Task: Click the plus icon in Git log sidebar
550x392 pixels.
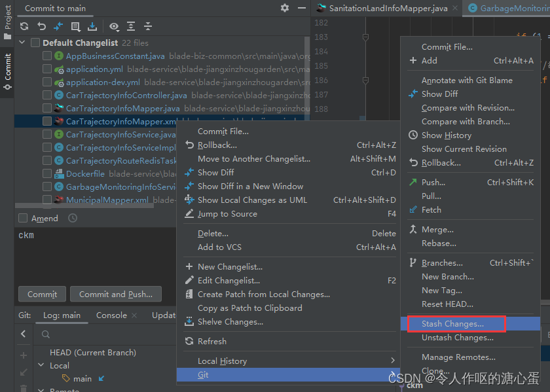Action: (24, 355)
